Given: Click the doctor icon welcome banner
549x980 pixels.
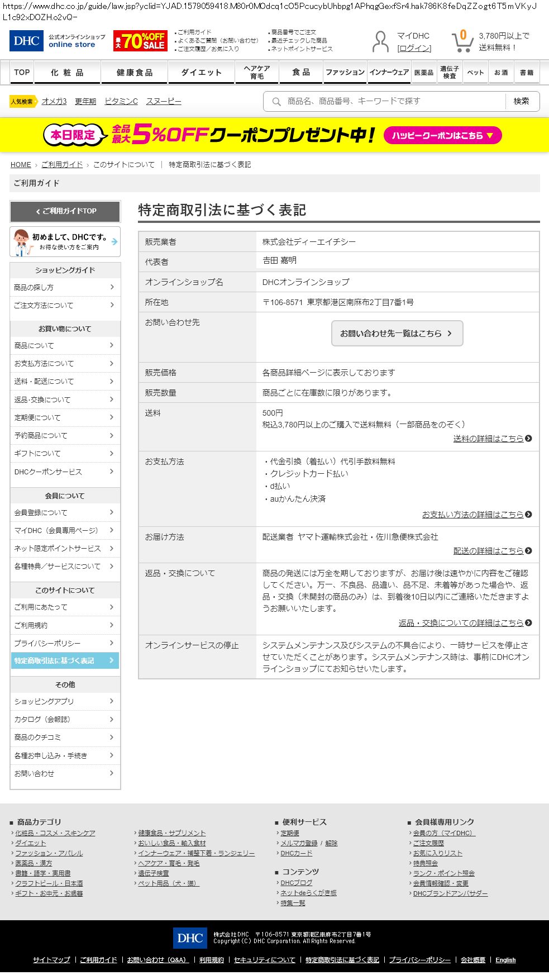Looking at the screenshot, I should coord(65,241).
